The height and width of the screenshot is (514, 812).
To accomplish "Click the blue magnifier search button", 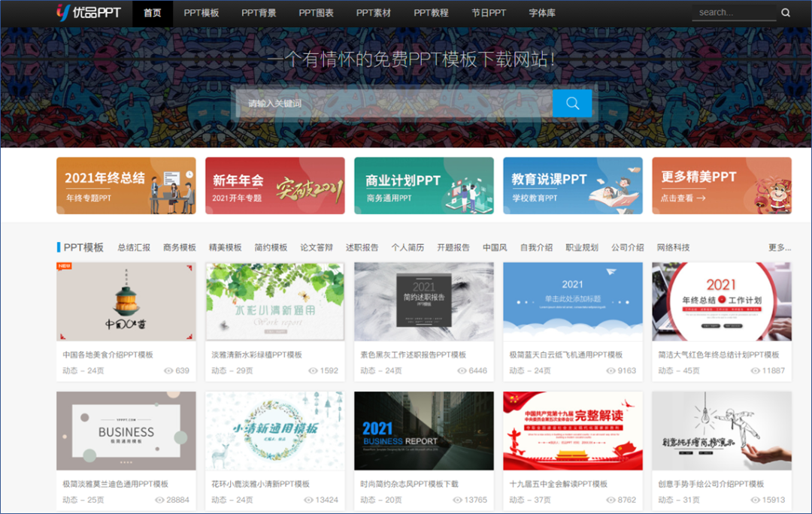I will [571, 103].
